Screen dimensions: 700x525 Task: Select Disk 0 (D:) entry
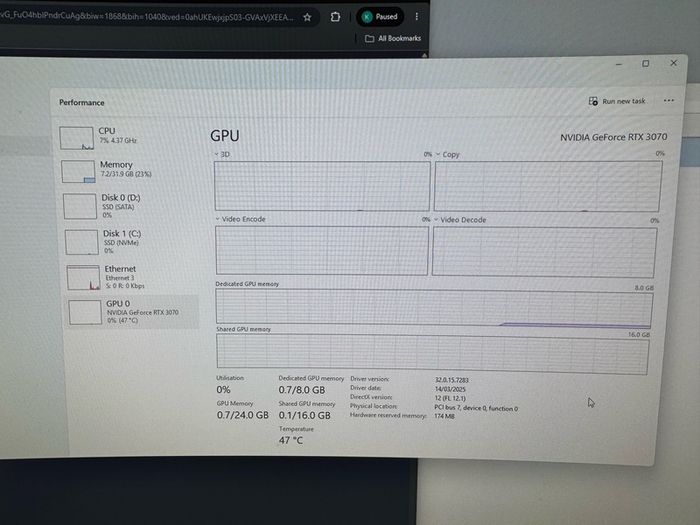(129, 206)
